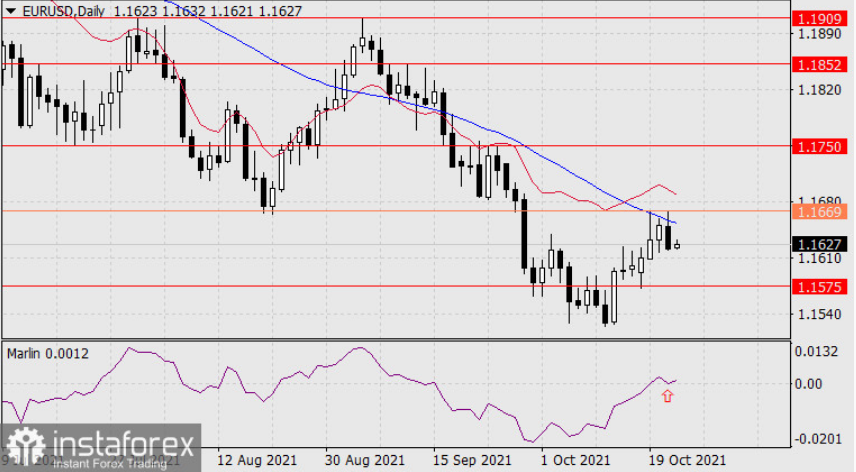
Task: Click the 1 Oct 2021 date marker
Action: tap(575, 460)
